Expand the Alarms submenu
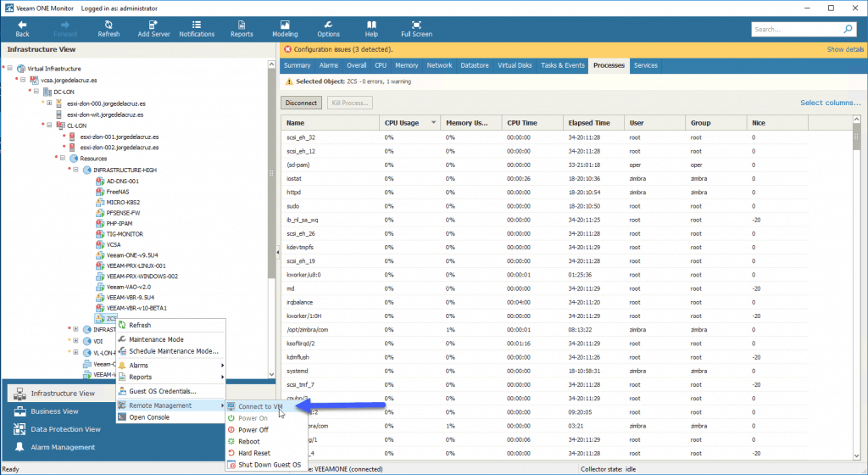Image resolution: width=868 pixels, height=475 pixels. click(170, 366)
